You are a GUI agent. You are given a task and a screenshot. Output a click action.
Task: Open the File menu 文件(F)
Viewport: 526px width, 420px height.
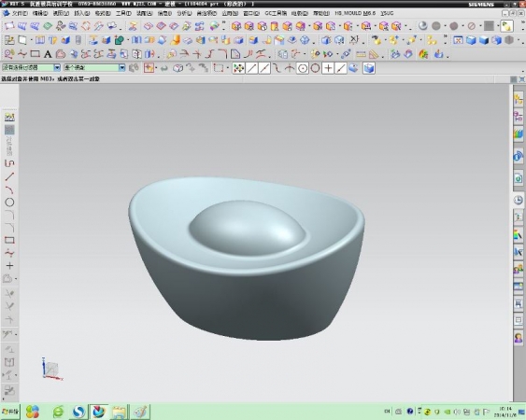[19, 13]
